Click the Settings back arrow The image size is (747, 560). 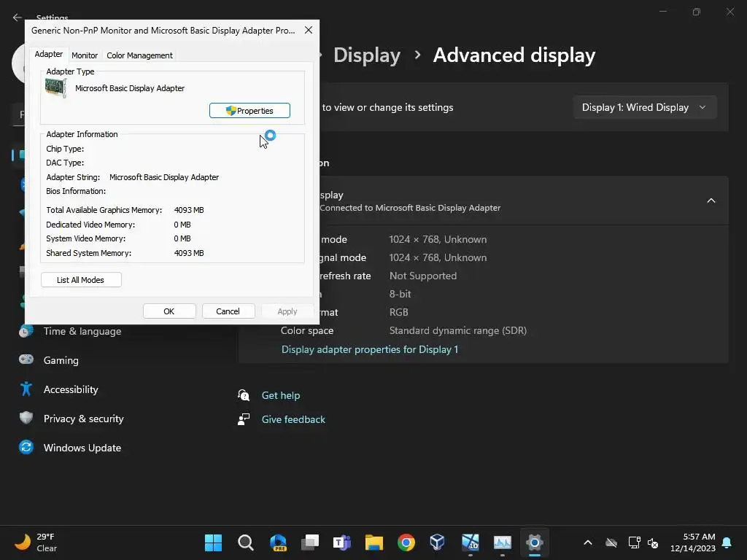pyautogui.click(x=18, y=17)
